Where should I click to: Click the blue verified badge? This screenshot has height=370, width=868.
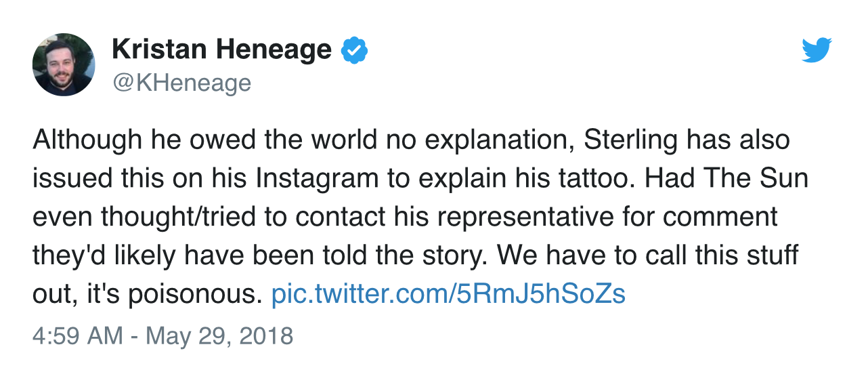point(354,50)
